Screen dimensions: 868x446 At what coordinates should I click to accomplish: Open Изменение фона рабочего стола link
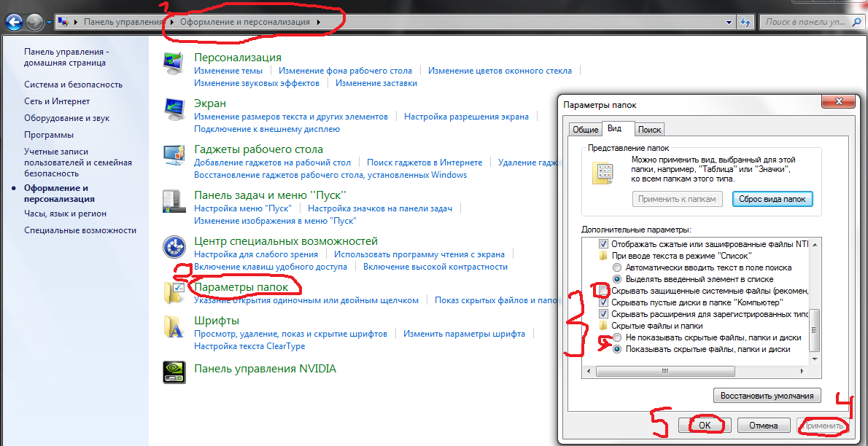[x=346, y=71]
